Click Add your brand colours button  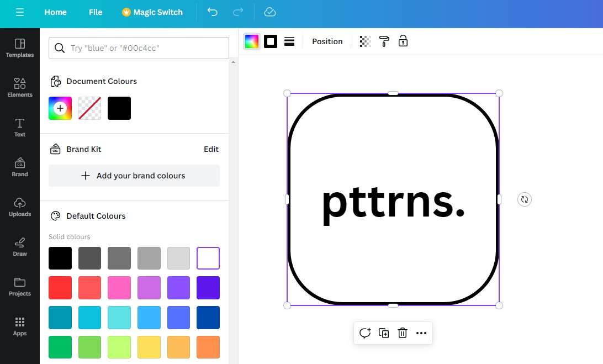coord(134,176)
